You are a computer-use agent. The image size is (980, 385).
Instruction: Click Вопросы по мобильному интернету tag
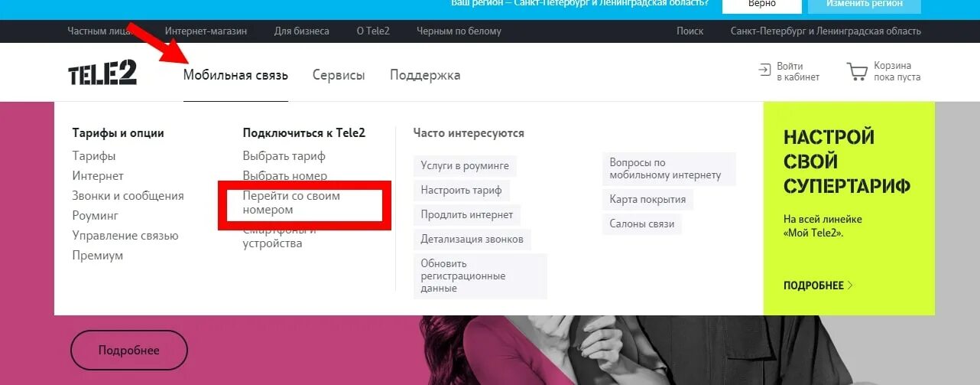669,168
